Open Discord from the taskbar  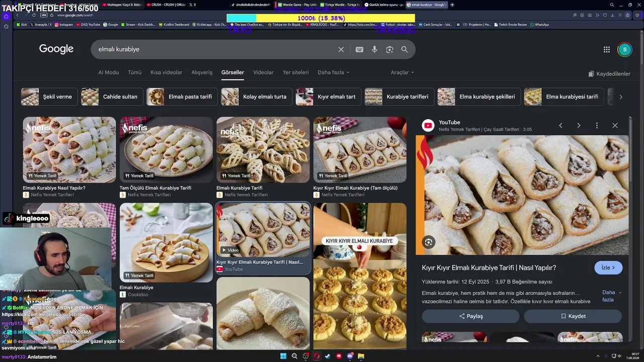(x=350, y=356)
